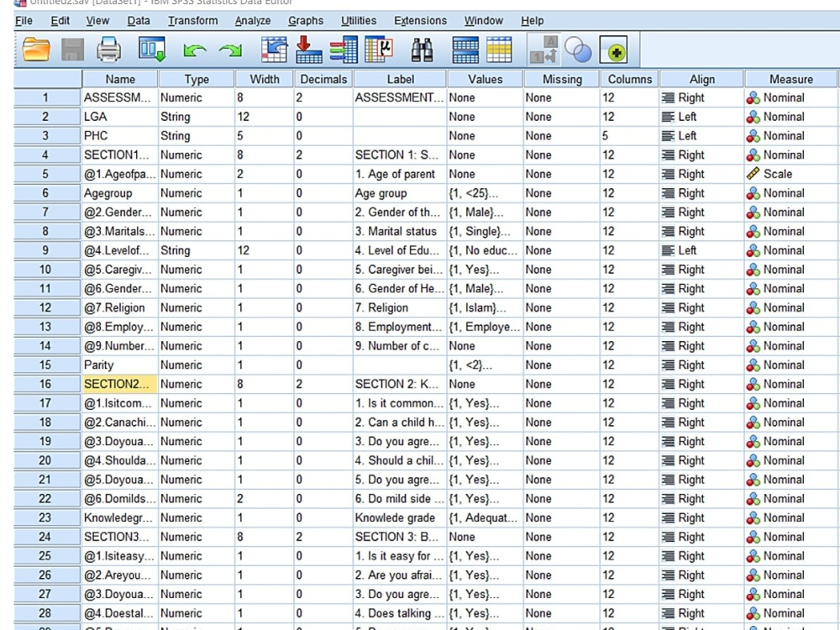Screen dimensions: 840x630
Task: Click the Undo arrow icon
Action: point(195,50)
